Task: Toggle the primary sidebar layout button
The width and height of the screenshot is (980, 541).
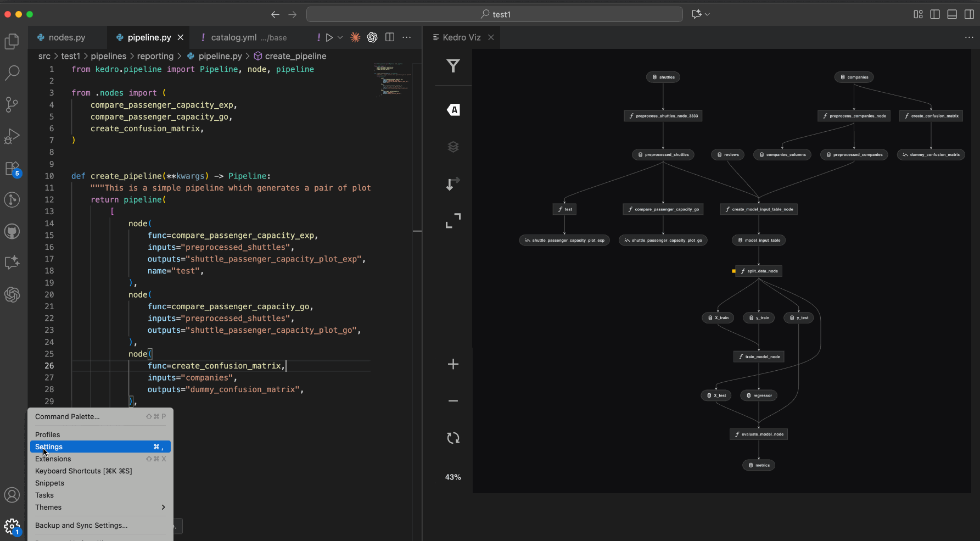Action: 935,14
